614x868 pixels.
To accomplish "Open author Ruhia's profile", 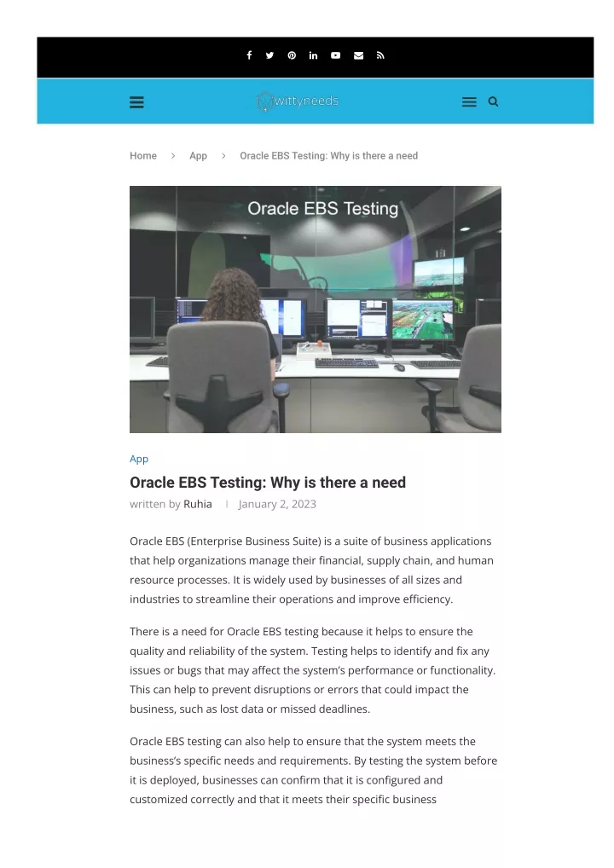I will point(198,504).
